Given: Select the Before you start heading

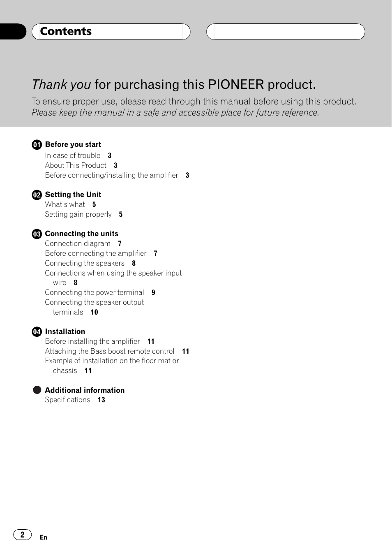Looking at the screenshot, I should (73, 144).
